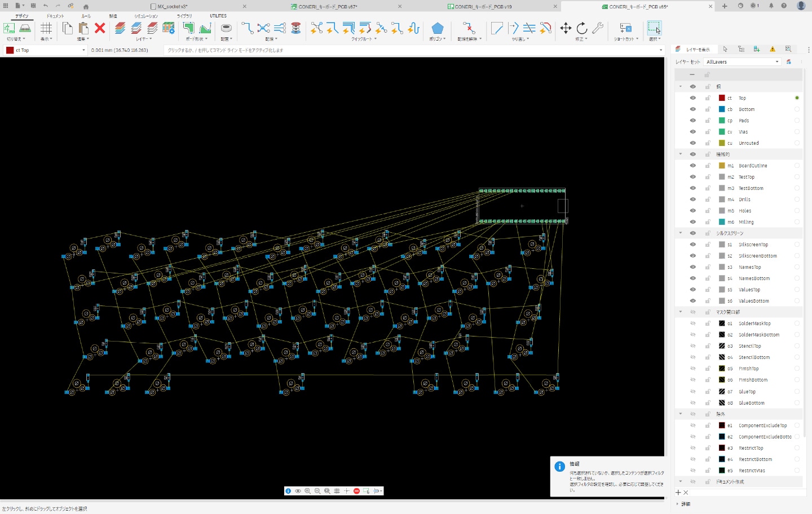This screenshot has width=812, height=514.
Task: Collapse the シルクスクリーン layer group
Action: [681, 233]
